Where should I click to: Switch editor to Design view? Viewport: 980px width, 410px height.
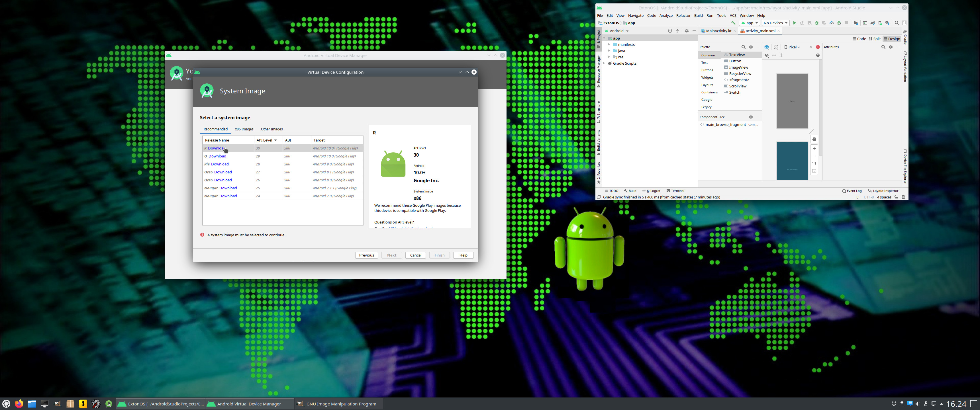[x=892, y=39]
